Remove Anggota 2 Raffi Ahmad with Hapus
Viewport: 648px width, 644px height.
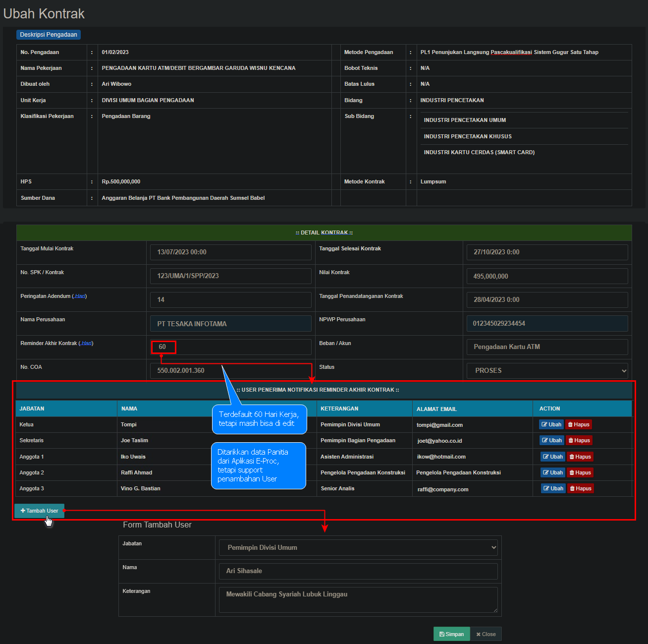[x=580, y=472]
